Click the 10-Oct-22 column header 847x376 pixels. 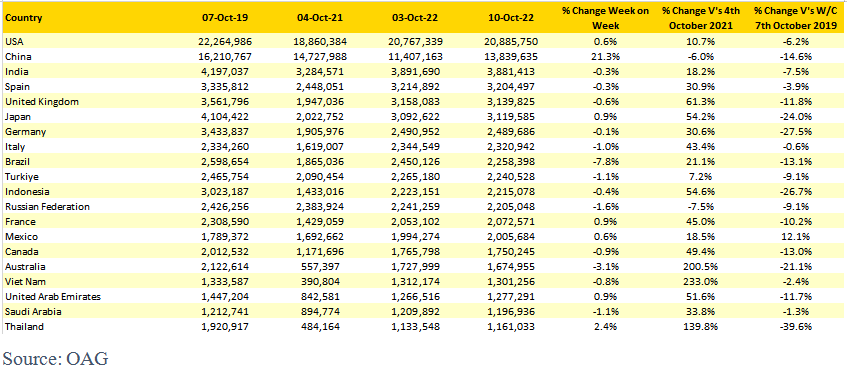[509, 18]
